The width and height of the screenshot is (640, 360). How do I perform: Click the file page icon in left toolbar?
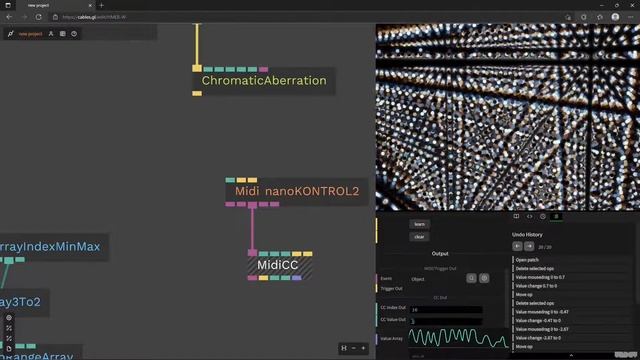pyautogui.click(x=9, y=349)
